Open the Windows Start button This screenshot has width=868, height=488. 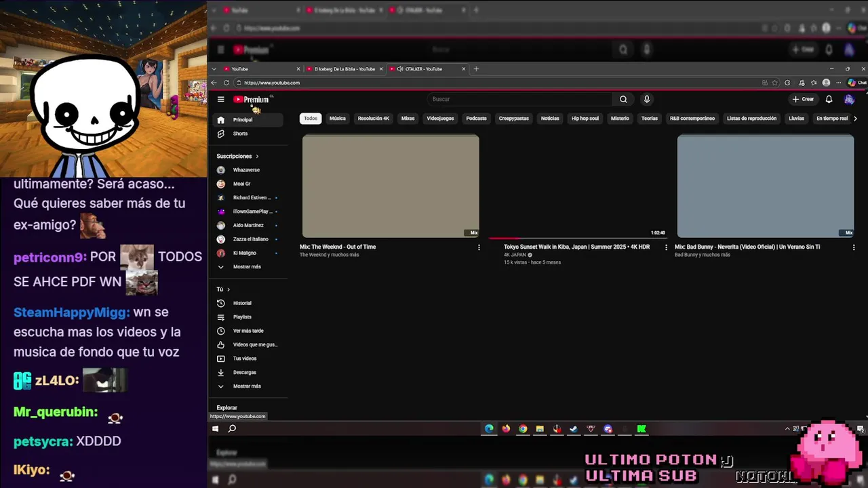pyautogui.click(x=215, y=428)
